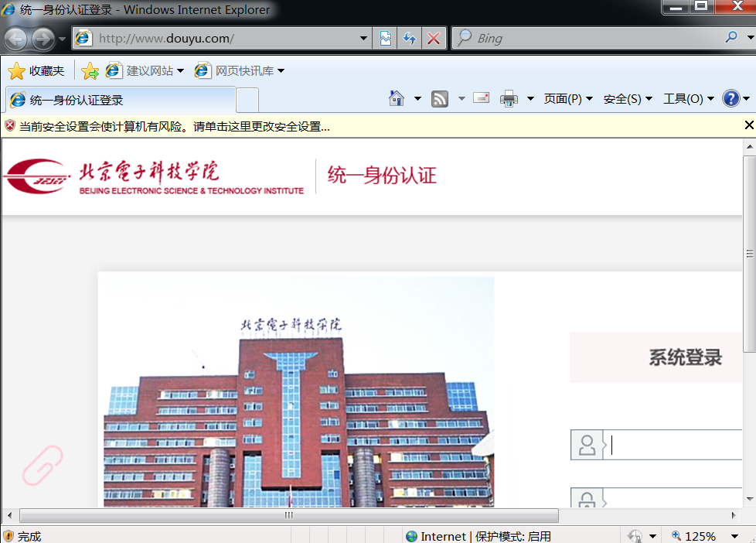Click the RSS feeds icon
The width and height of the screenshot is (756, 543).
coord(440,98)
